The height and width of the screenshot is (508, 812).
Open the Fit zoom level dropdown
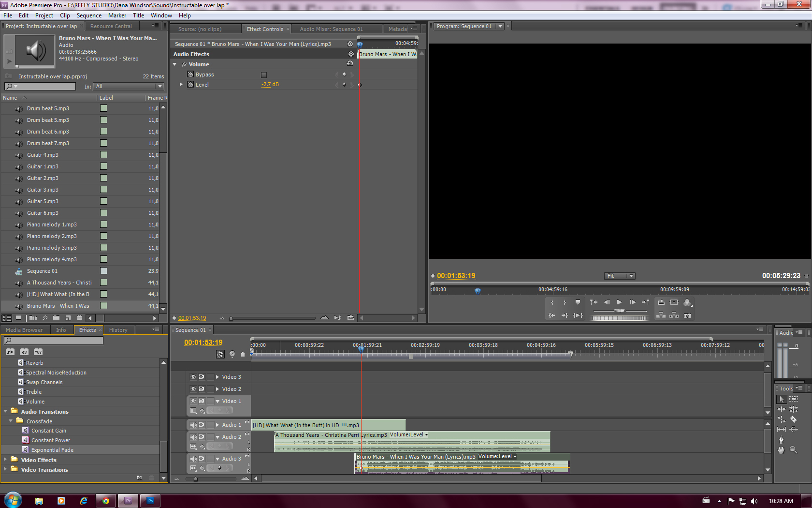tap(620, 276)
